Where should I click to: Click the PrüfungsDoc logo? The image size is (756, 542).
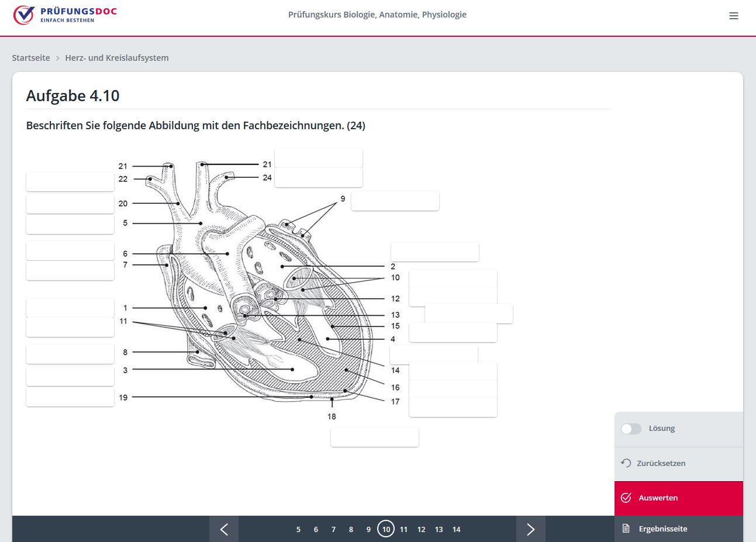[65, 15]
